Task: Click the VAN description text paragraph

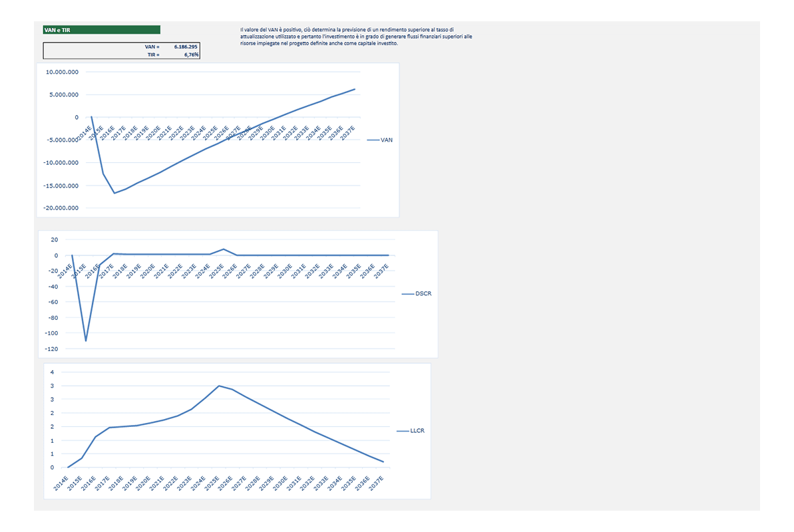Action: pyautogui.click(x=356, y=37)
